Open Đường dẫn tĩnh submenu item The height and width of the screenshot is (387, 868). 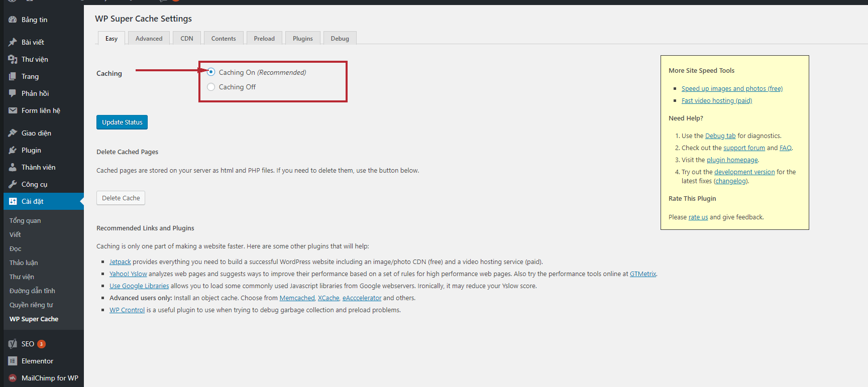tap(32, 291)
